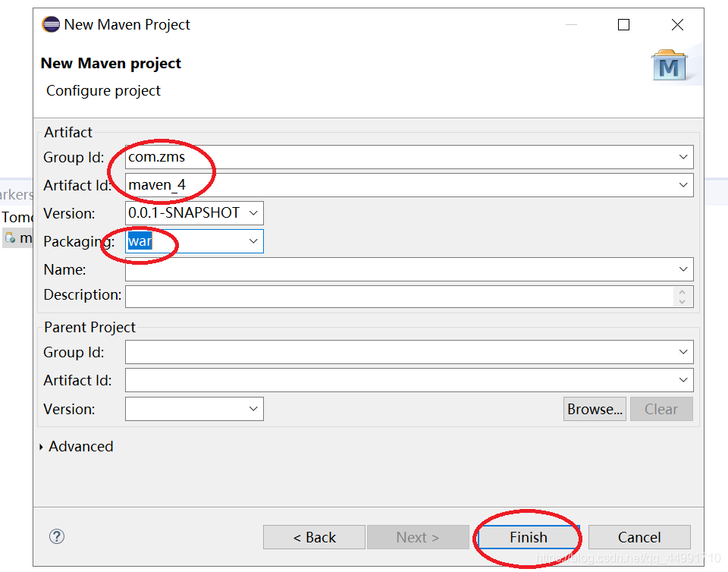Screen dimensions: 728x572
Task: Click the Description field scroll-up arrow
Action: pos(682,292)
